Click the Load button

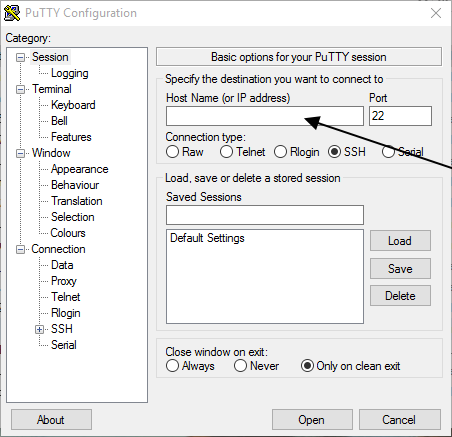400,241
